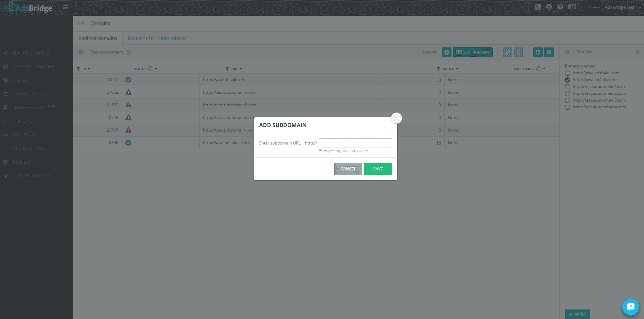Open Task List in sidebar

[36, 162]
